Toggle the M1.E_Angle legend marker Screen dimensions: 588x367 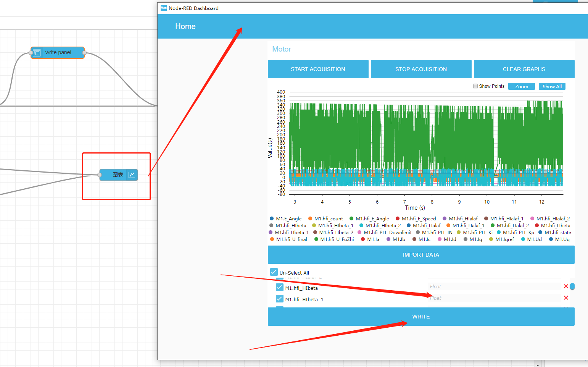click(x=272, y=218)
